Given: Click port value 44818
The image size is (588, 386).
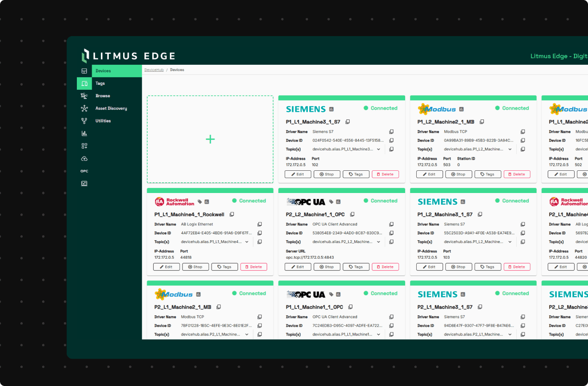Looking at the screenshot, I should [x=186, y=257].
